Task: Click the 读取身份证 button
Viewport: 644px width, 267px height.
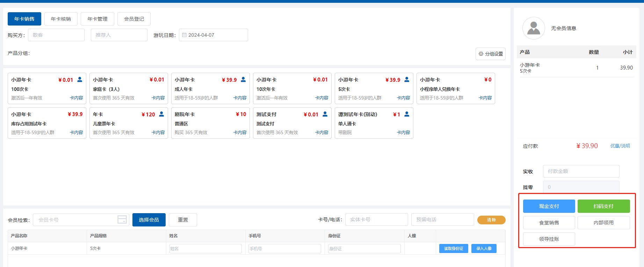Action: point(453,248)
